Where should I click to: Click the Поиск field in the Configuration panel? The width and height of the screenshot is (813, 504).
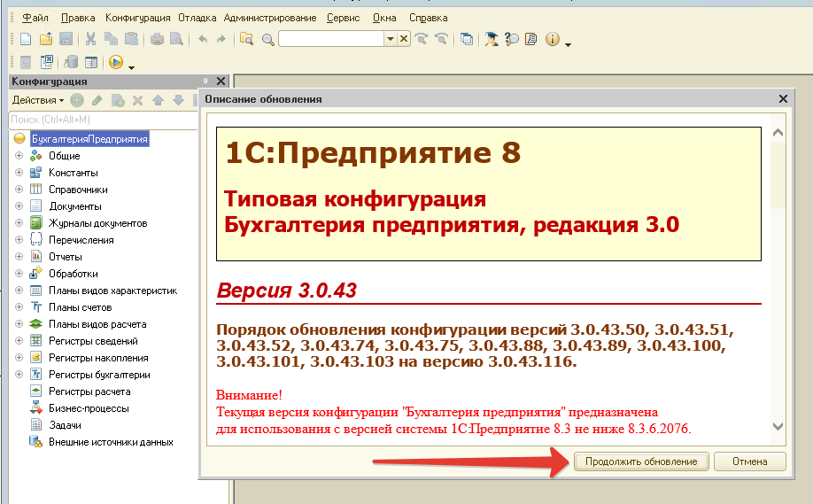tap(103, 120)
